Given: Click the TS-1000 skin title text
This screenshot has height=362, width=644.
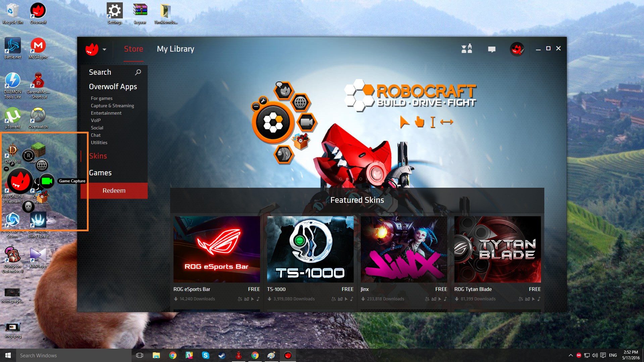Looking at the screenshot, I should tap(276, 289).
